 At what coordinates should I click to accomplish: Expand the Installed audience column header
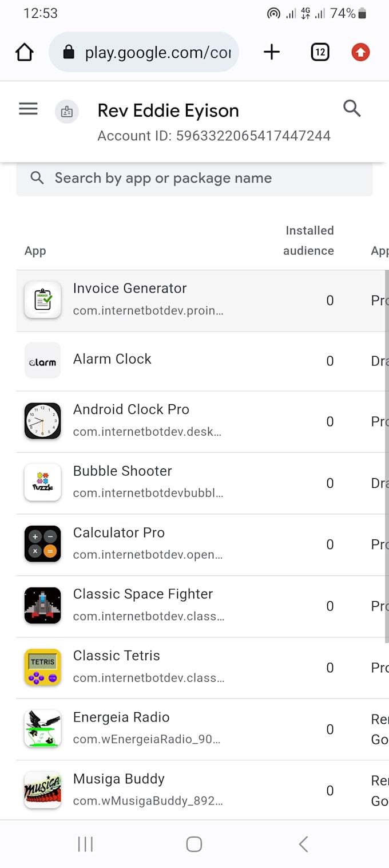click(x=309, y=240)
